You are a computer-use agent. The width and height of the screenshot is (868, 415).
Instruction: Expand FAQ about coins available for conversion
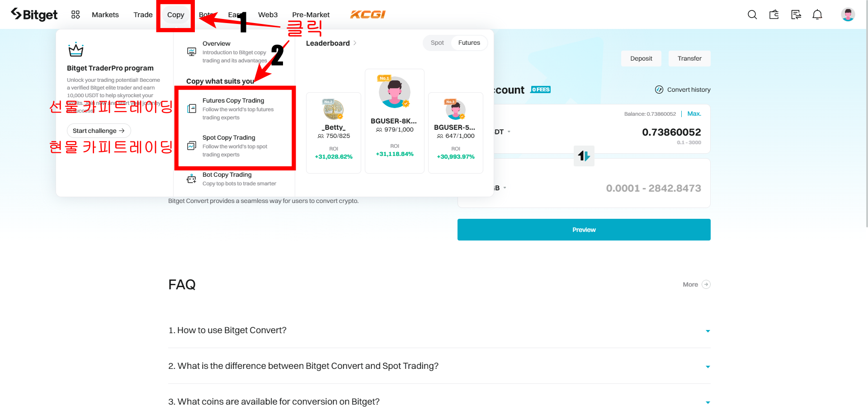click(439, 401)
